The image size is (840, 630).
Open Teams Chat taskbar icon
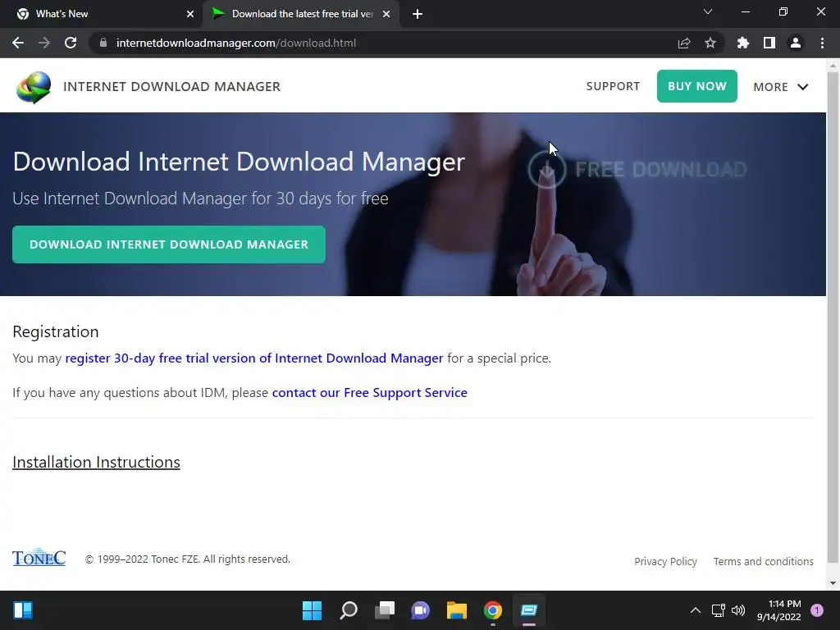click(421, 610)
